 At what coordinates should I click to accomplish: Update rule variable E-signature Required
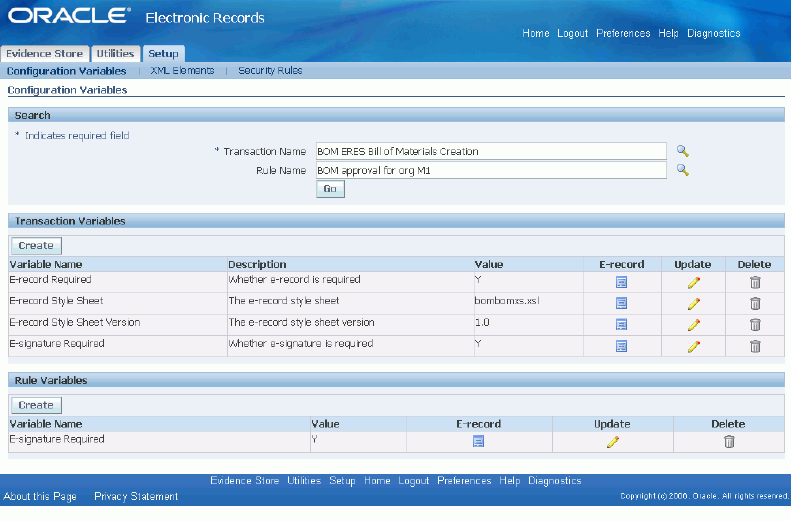tap(613, 442)
